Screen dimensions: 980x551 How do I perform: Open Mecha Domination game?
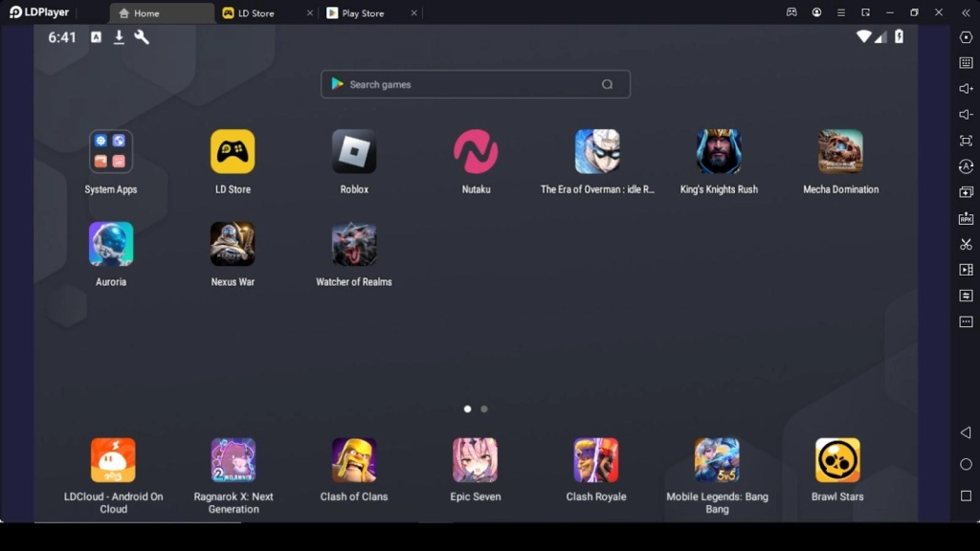click(x=840, y=152)
